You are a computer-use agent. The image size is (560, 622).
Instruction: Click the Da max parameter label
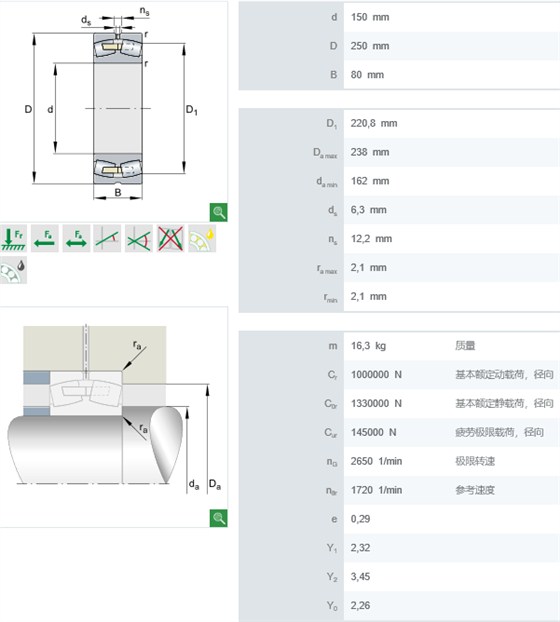click(325, 153)
